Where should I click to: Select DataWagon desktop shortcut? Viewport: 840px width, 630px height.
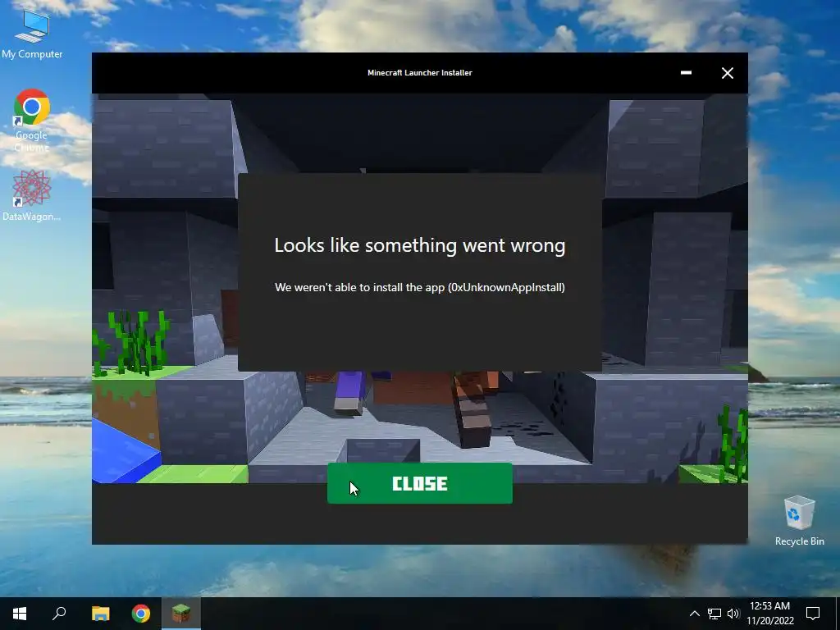click(x=32, y=195)
